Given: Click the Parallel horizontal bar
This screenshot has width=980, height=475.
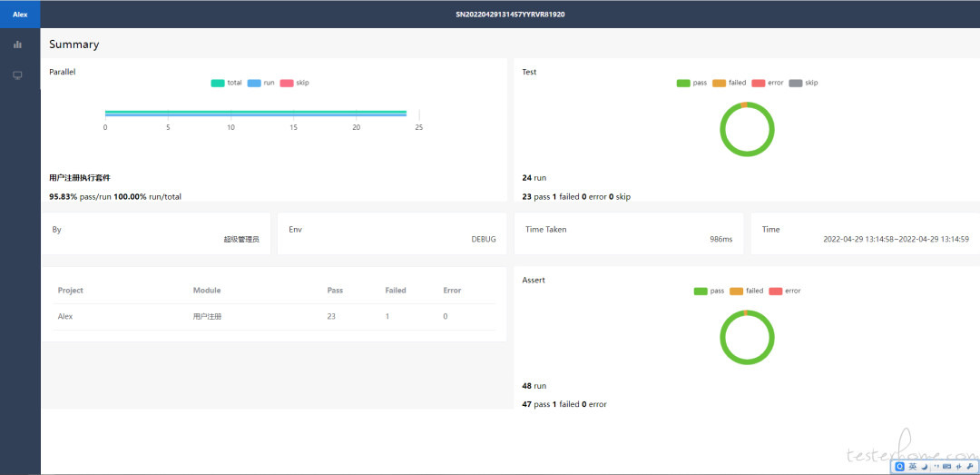Looking at the screenshot, I should click(x=256, y=114).
